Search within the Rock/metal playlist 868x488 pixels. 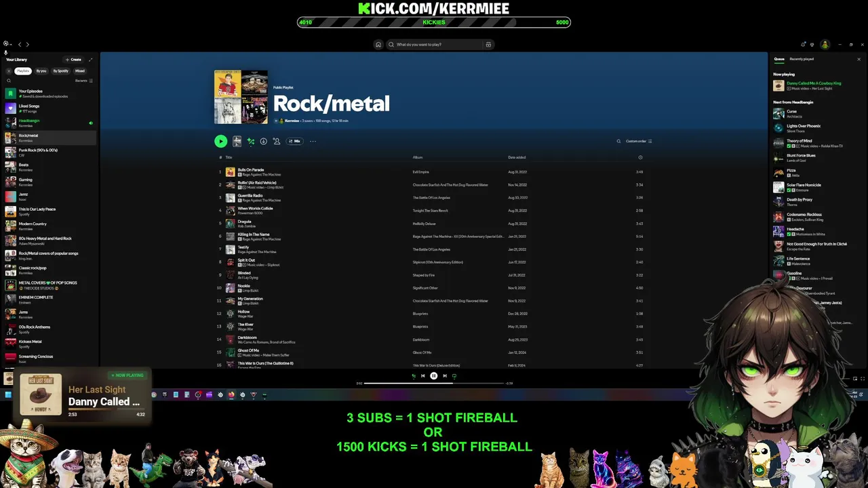pos(618,141)
